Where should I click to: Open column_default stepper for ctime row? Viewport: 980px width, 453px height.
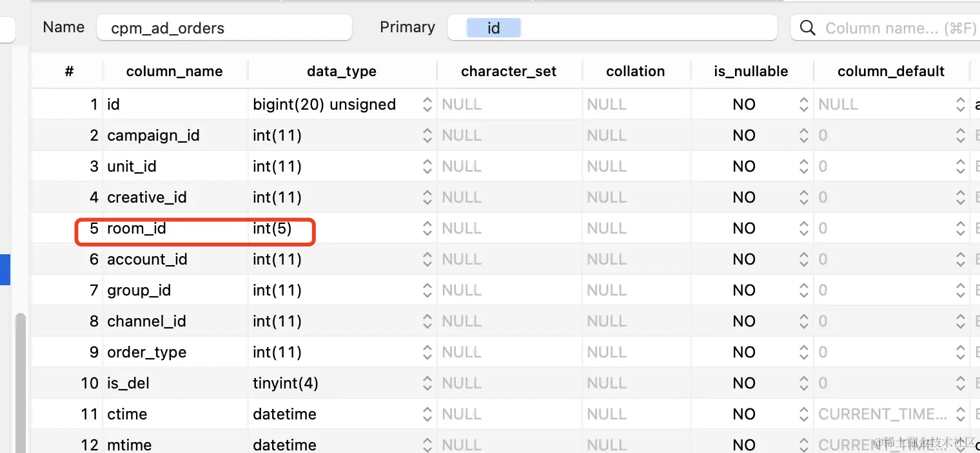tap(961, 414)
